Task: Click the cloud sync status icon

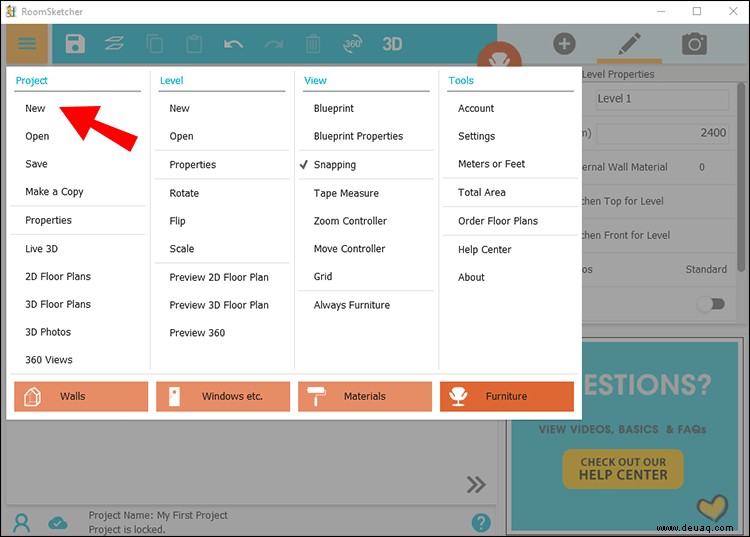Action: [58, 523]
